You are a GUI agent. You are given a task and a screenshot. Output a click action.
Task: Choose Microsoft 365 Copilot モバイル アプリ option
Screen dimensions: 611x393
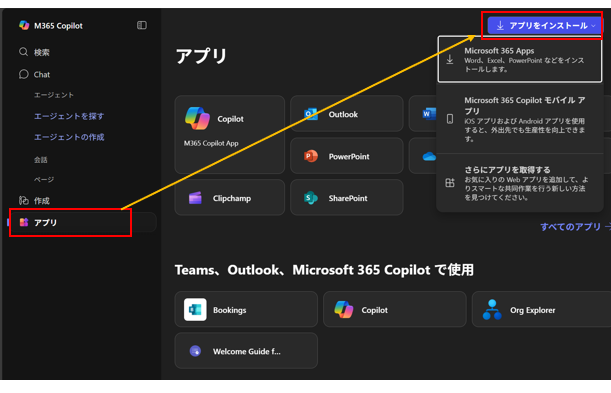coord(520,119)
